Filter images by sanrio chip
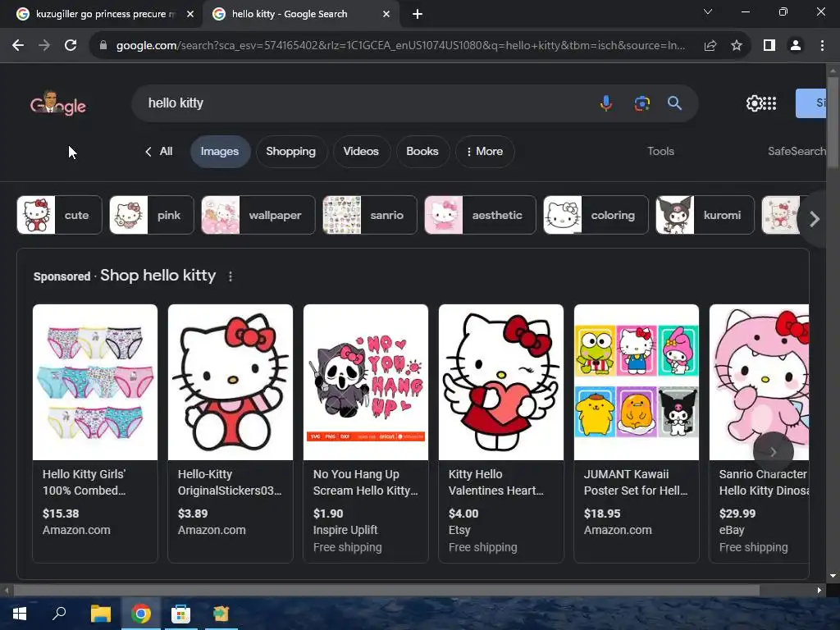Screen dimensions: 840x630 370,216
